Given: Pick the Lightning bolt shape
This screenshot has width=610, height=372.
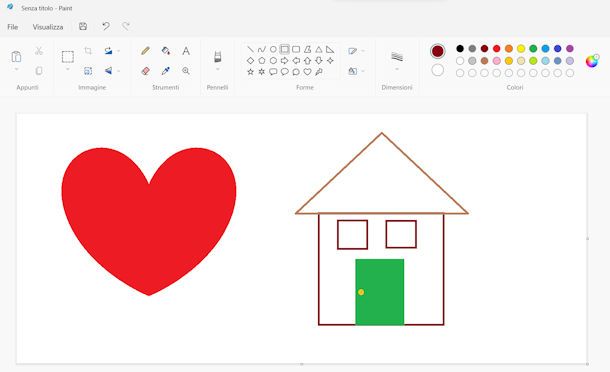Looking at the screenshot, I should [319, 72].
